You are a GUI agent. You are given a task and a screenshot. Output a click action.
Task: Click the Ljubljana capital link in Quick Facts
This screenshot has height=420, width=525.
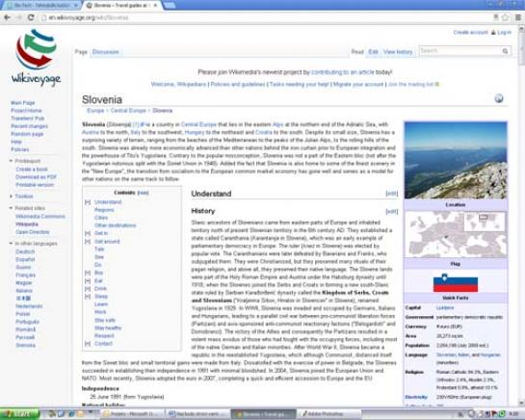tap(445, 307)
